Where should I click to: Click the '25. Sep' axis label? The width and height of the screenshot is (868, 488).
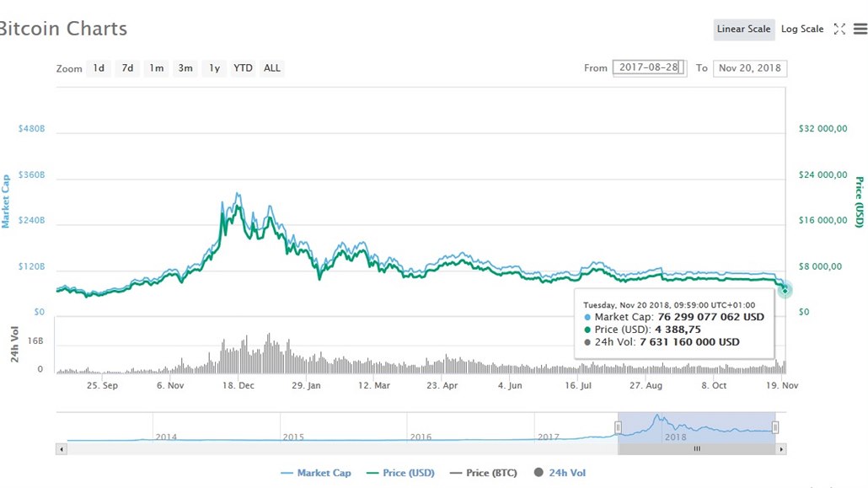click(102, 385)
